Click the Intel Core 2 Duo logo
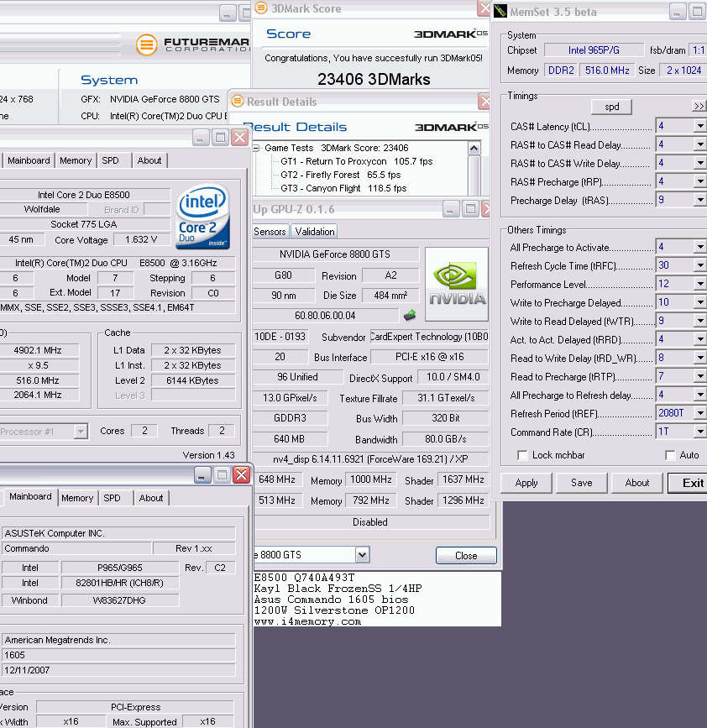Image resolution: width=707 pixels, height=728 pixels. pos(202,217)
